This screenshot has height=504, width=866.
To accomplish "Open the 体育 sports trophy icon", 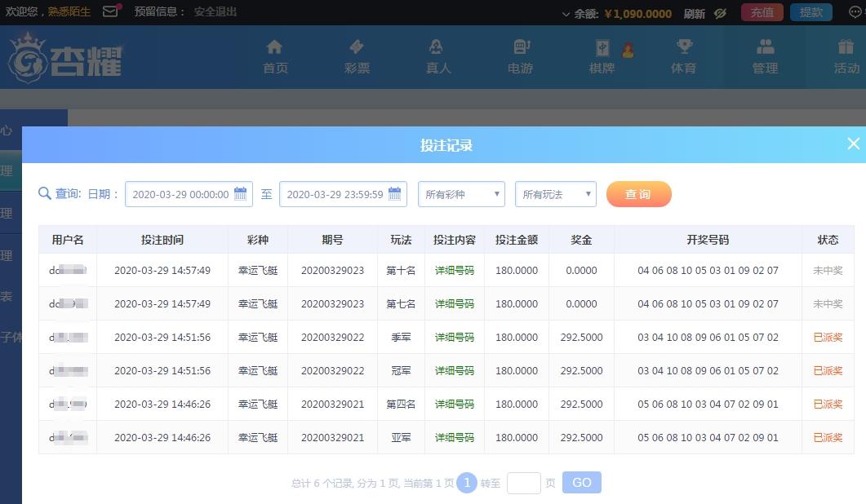I will (683, 48).
